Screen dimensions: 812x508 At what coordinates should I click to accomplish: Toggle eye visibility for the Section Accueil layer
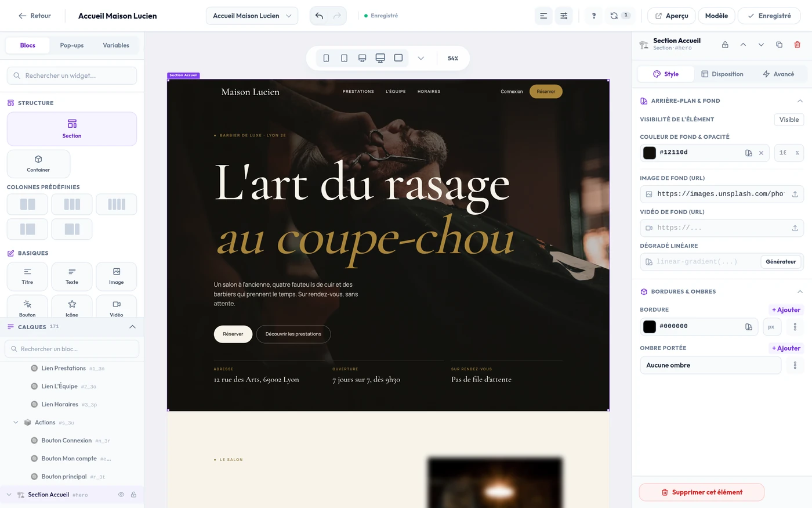121,495
